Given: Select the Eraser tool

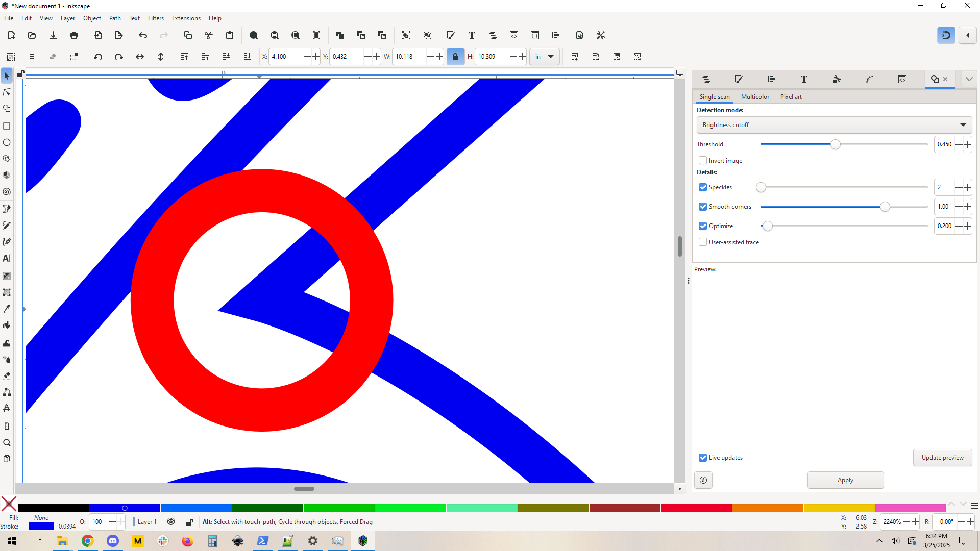Looking at the screenshot, I should 7,375.
